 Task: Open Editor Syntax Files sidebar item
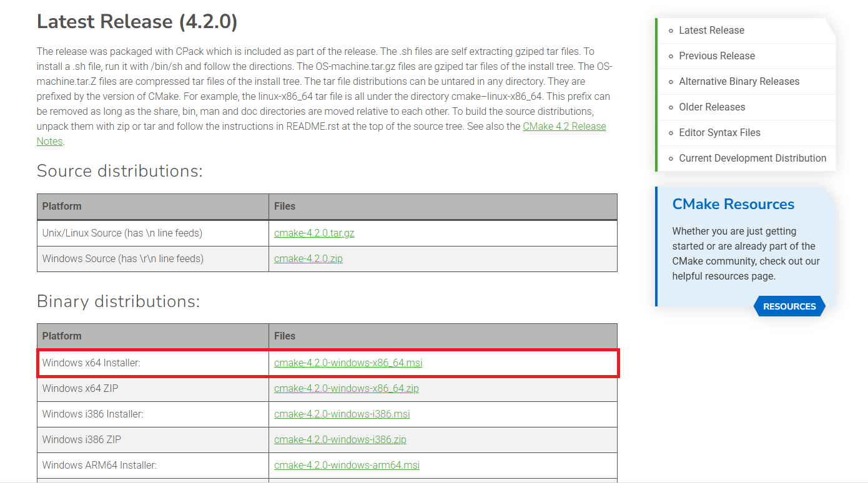click(x=720, y=132)
